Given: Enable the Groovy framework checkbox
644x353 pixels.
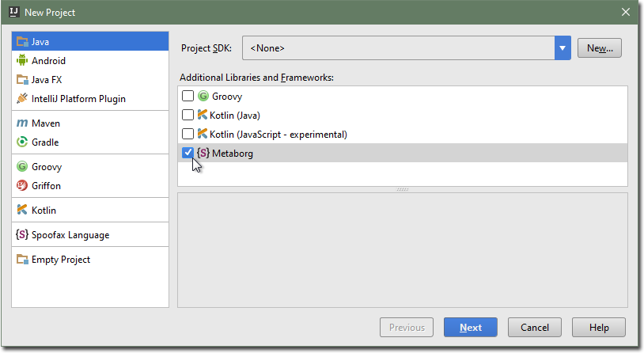Looking at the screenshot, I should [188, 96].
